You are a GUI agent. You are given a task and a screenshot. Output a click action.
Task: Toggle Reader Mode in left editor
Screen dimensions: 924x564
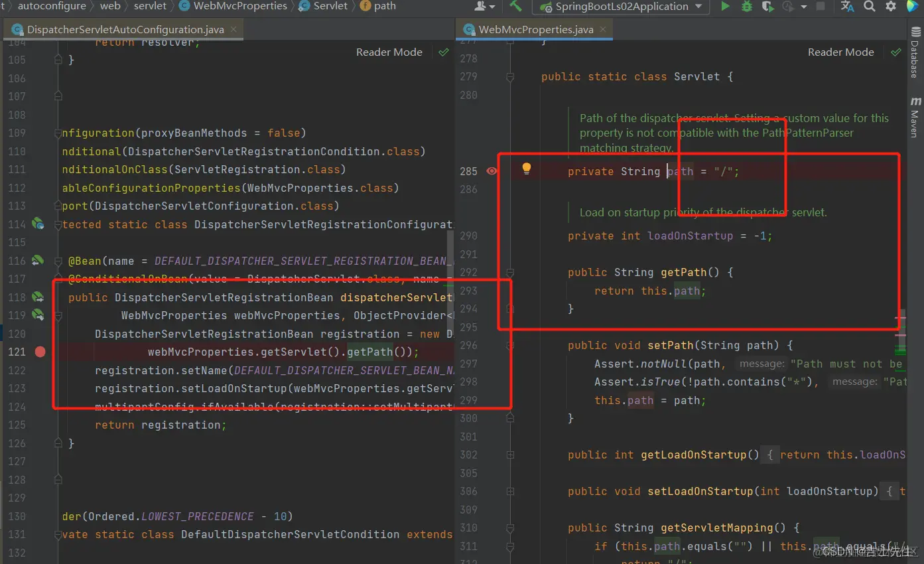click(x=389, y=52)
